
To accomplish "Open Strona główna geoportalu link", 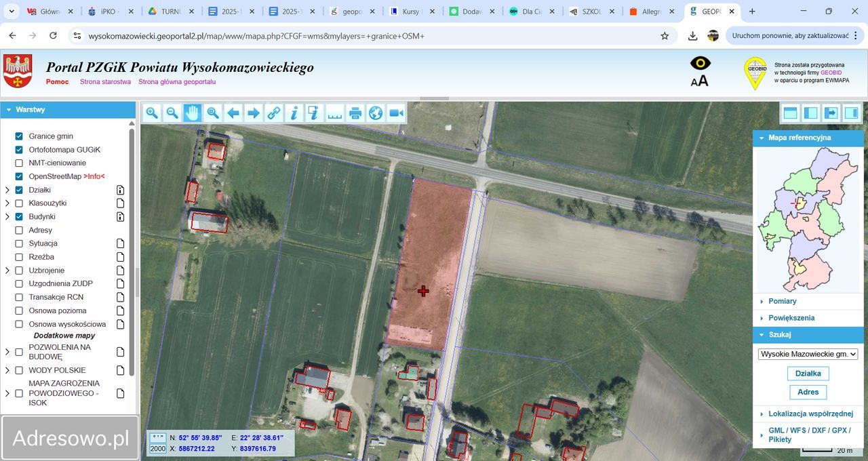I will (x=177, y=82).
